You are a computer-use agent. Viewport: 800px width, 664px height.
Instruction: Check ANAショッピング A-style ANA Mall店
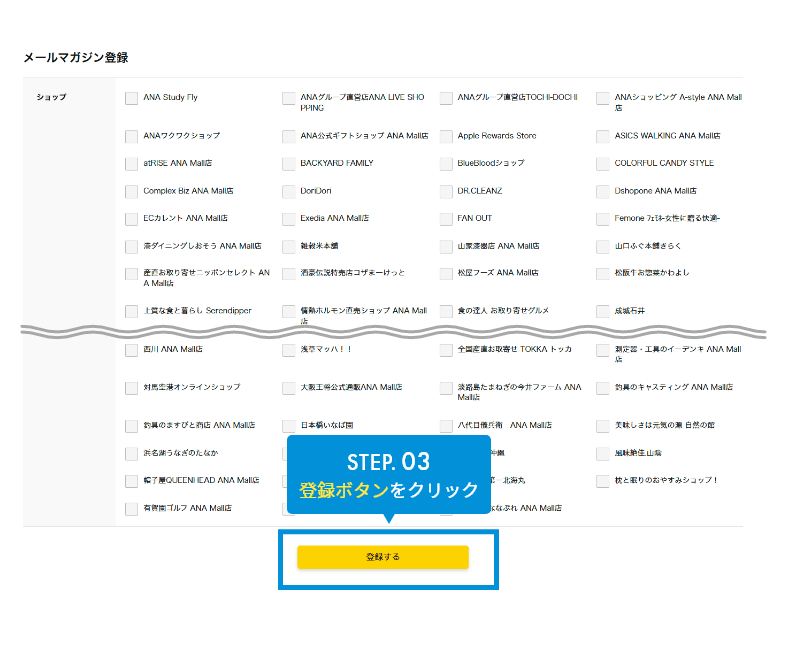click(x=603, y=98)
